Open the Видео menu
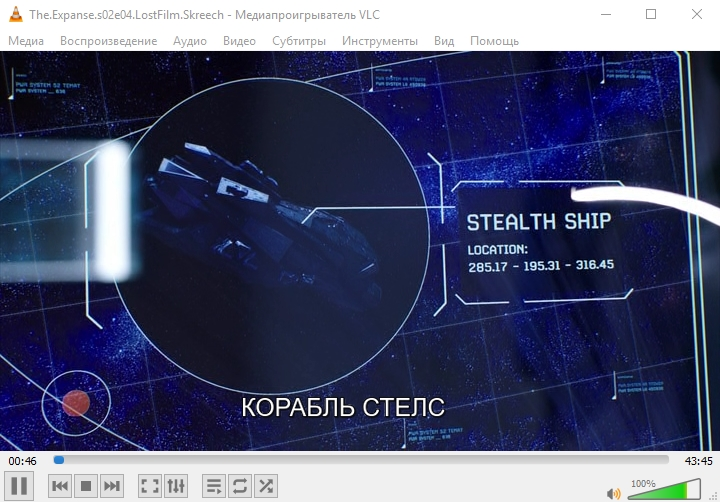The width and height of the screenshot is (720, 502). [239, 41]
